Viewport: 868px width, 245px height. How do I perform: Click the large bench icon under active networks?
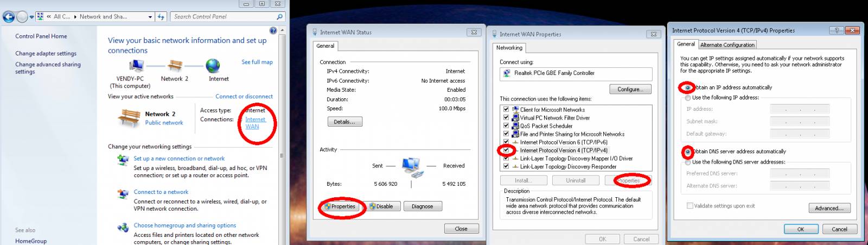click(130, 117)
